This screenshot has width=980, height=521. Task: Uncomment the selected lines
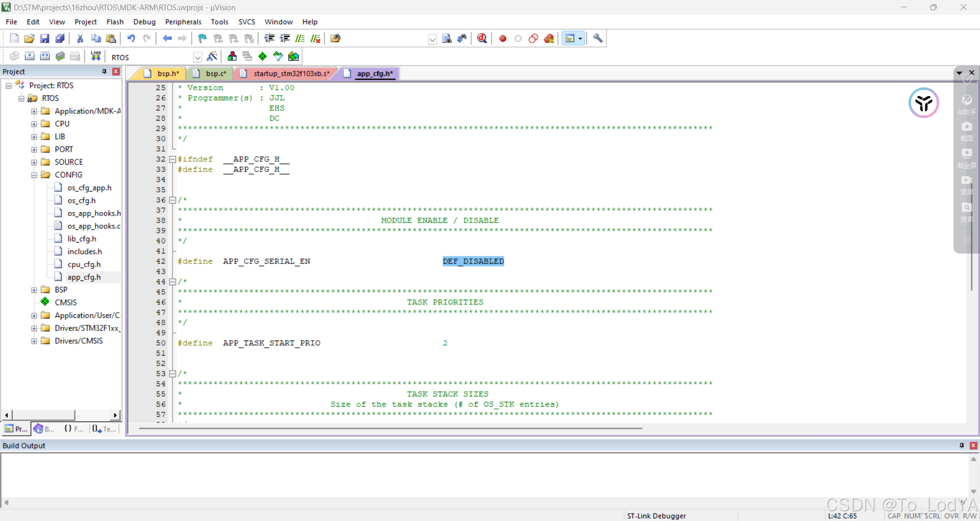pos(315,38)
